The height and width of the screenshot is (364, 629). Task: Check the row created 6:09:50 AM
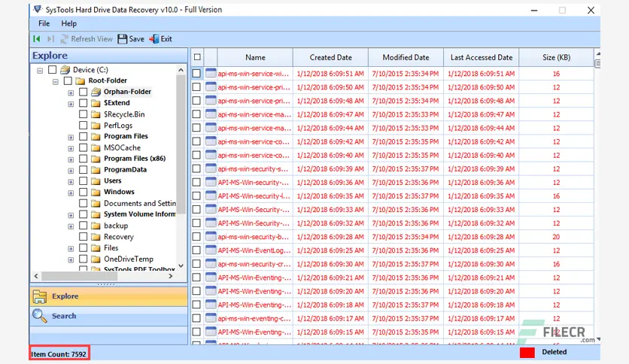(196, 87)
